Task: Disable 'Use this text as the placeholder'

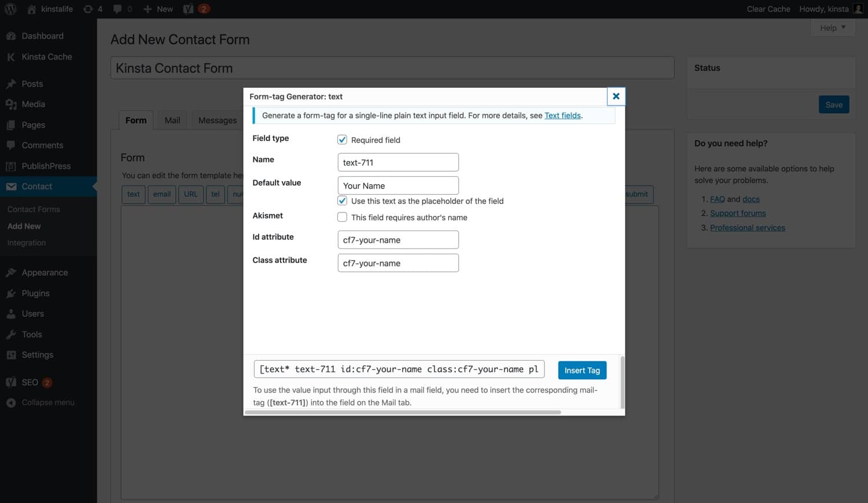Action: click(x=342, y=201)
